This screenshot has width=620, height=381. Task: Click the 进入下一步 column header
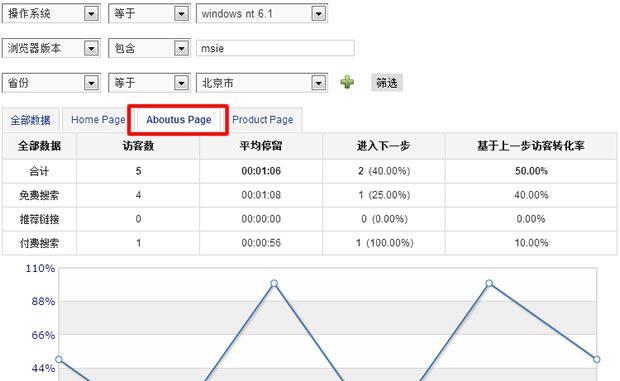(x=384, y=146)
